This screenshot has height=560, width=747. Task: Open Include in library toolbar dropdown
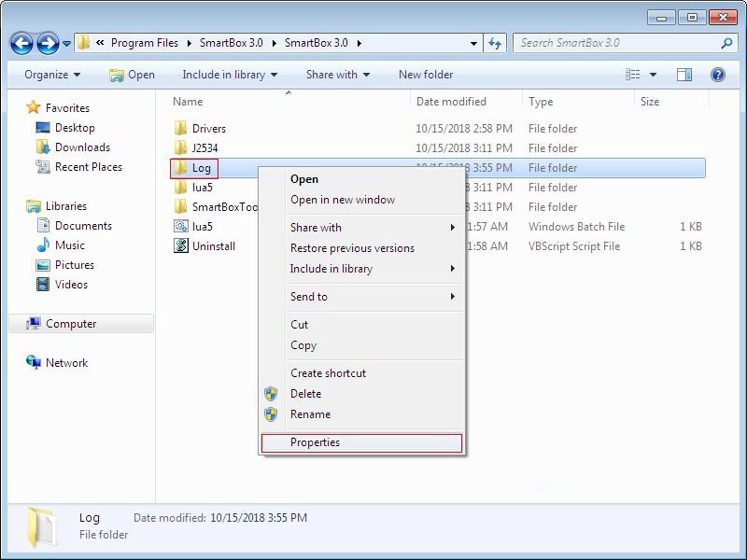click(x=230, y=75)
